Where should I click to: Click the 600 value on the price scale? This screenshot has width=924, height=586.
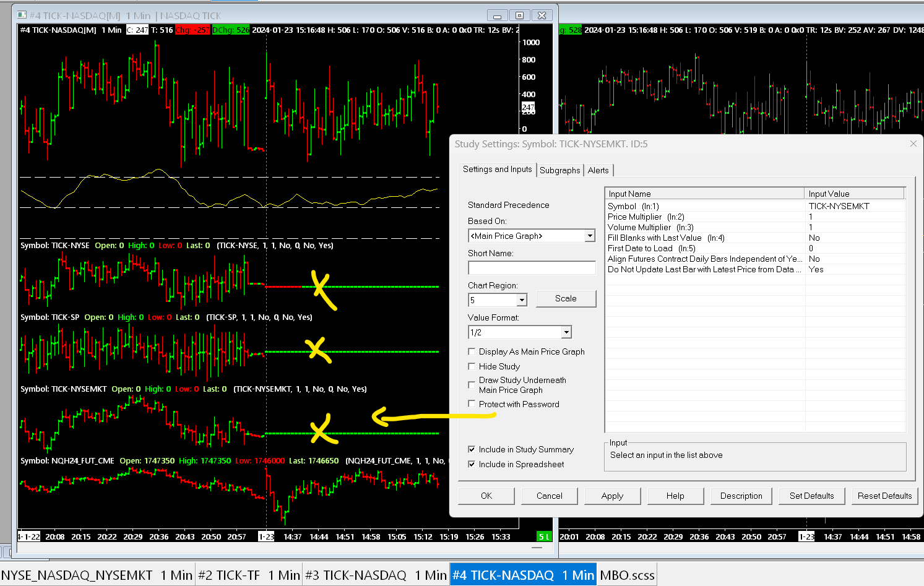[529, 77]
